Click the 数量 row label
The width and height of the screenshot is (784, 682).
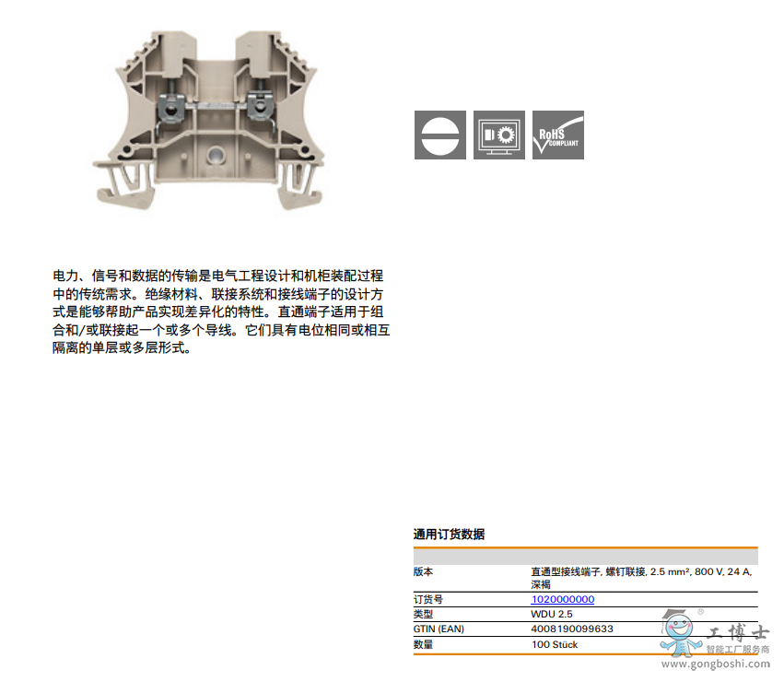(423, 644)
